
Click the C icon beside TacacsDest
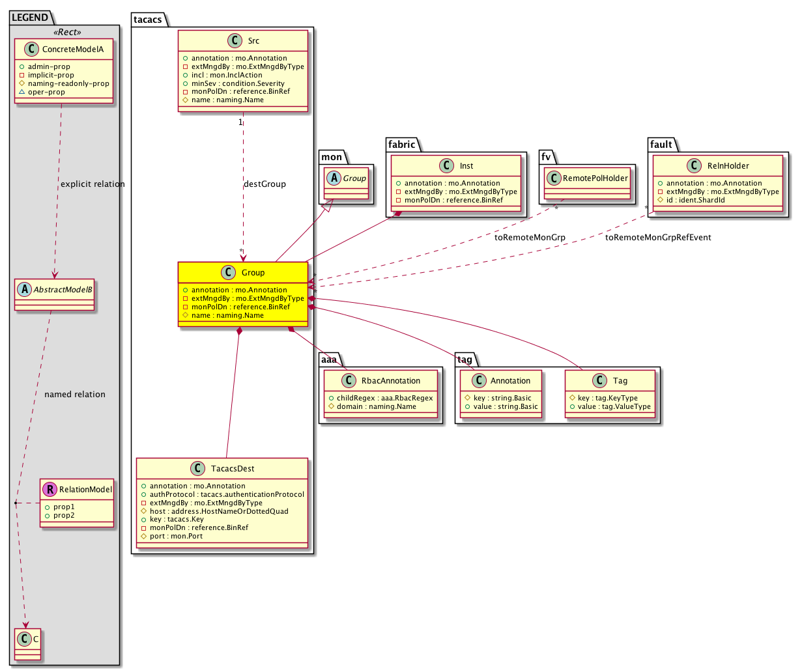click(199, 469)
